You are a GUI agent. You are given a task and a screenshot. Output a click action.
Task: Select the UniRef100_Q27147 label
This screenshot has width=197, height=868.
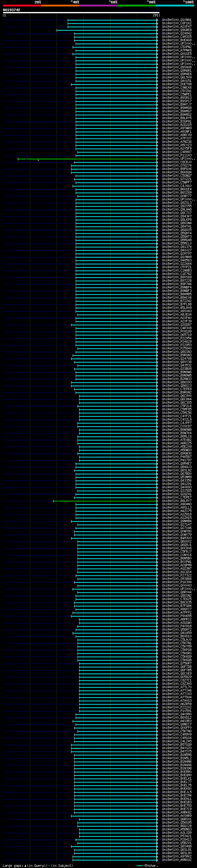click(176, 525)
